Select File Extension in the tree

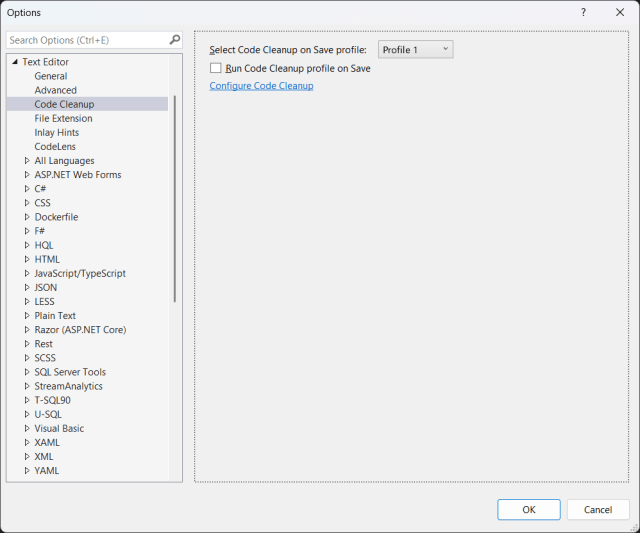click(63, 118)
